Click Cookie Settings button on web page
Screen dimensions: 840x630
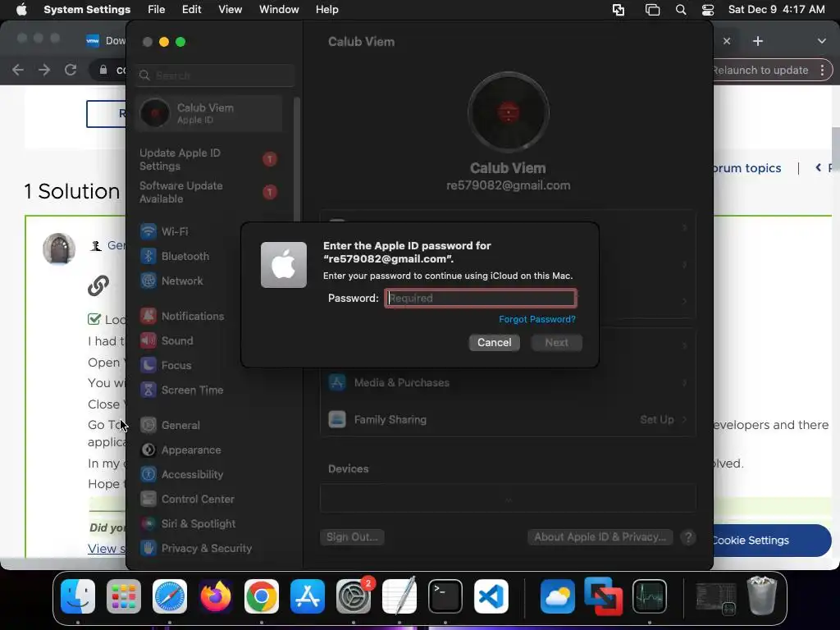coord(771,541)
